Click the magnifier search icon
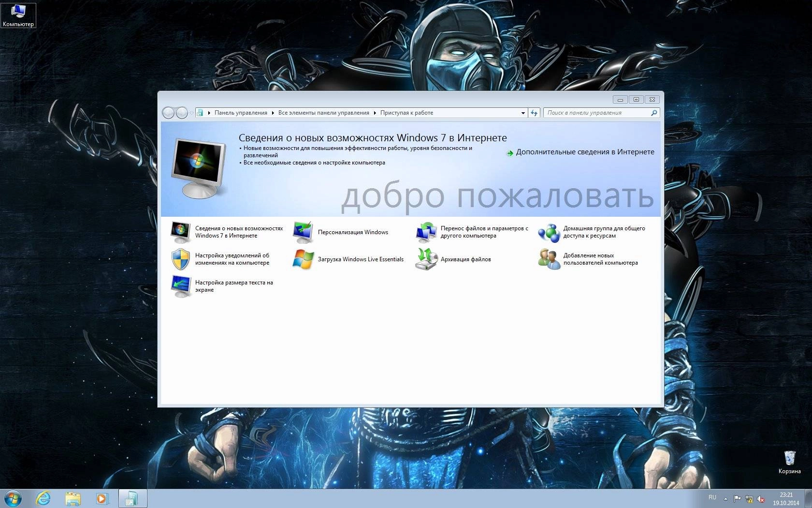This screenshot has height=508, width=812. coord(654,113)
